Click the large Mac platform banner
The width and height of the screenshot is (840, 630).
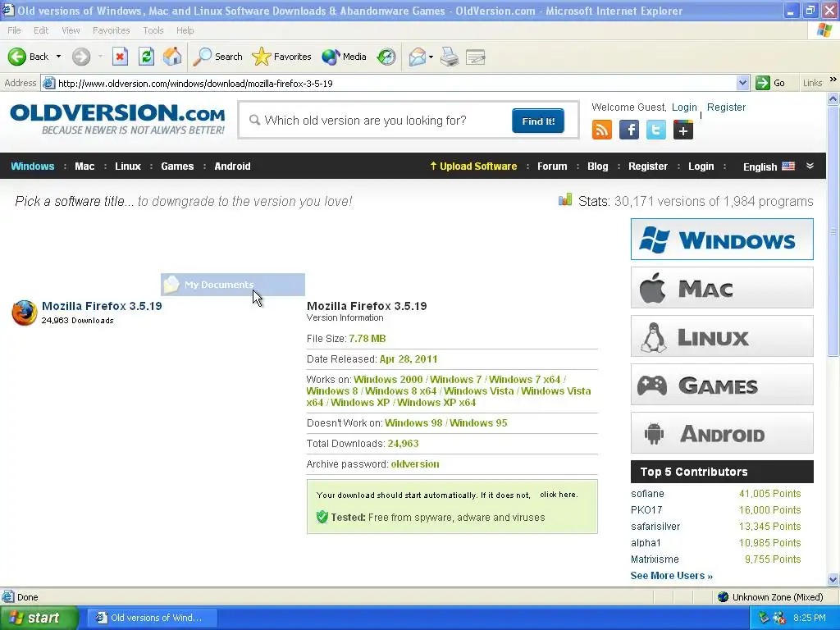722,288
